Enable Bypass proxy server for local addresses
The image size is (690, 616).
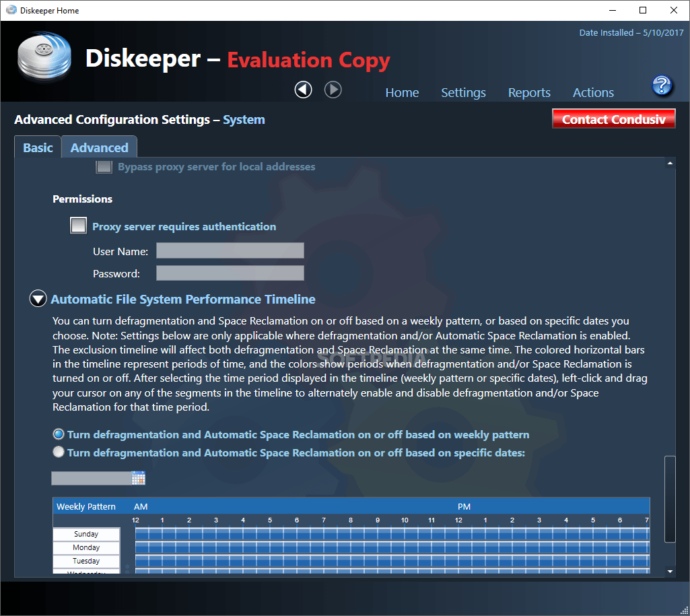pyautogui.click(x=104, y=167)
